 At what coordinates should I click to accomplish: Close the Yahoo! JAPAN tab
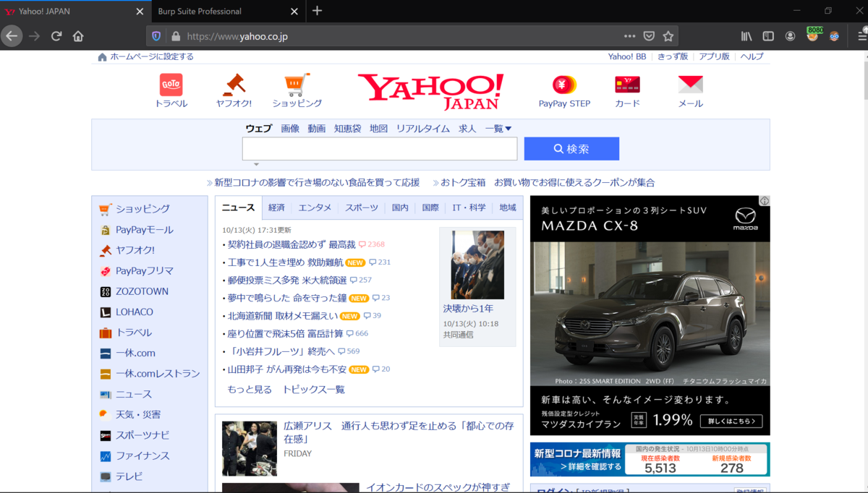140,12
